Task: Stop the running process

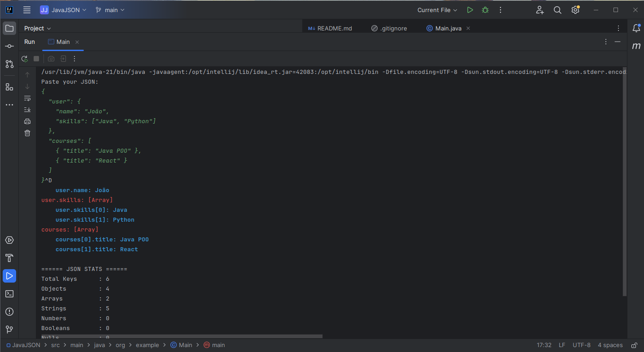Action: coord(36,59)
